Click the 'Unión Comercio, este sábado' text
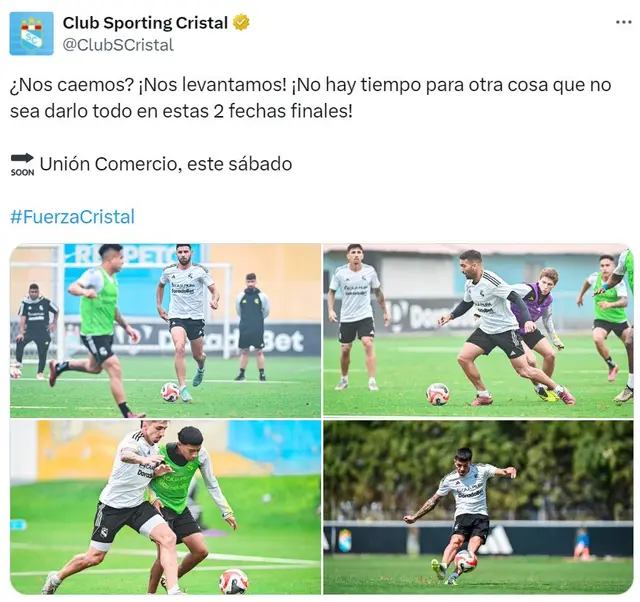The image size is (640, 602). pyautogui.click(x=166, y=164)
